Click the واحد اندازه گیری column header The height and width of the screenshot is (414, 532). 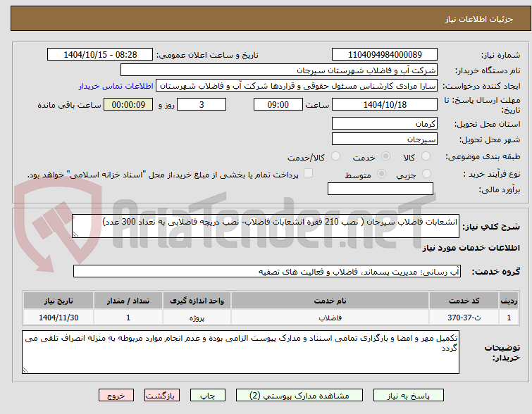[x=197, y=301]
